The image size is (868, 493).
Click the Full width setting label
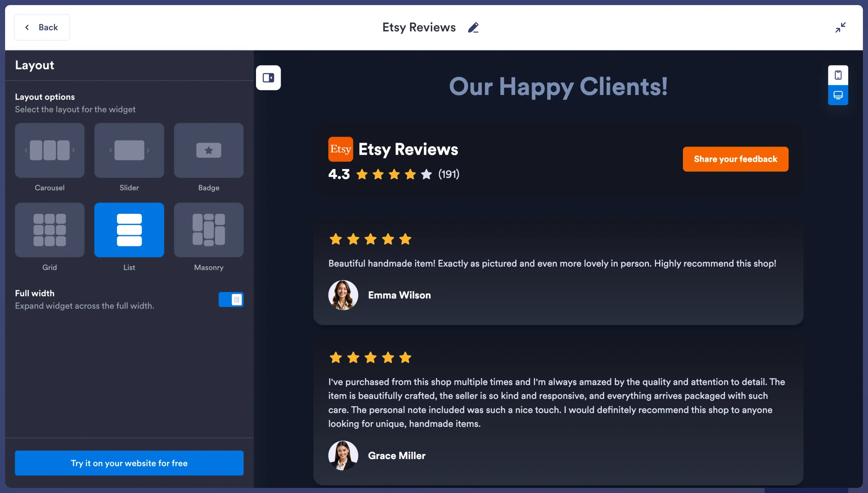tap(35, 293)
